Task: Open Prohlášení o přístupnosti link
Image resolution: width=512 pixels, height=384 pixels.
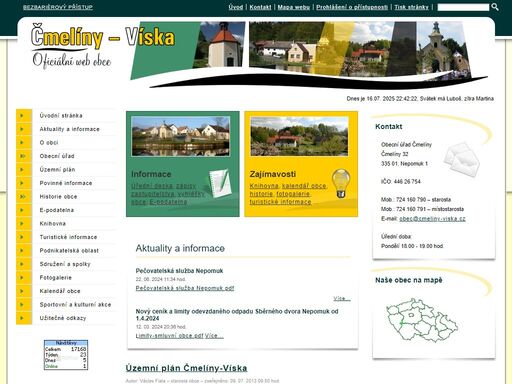Action: click(352, 7)
